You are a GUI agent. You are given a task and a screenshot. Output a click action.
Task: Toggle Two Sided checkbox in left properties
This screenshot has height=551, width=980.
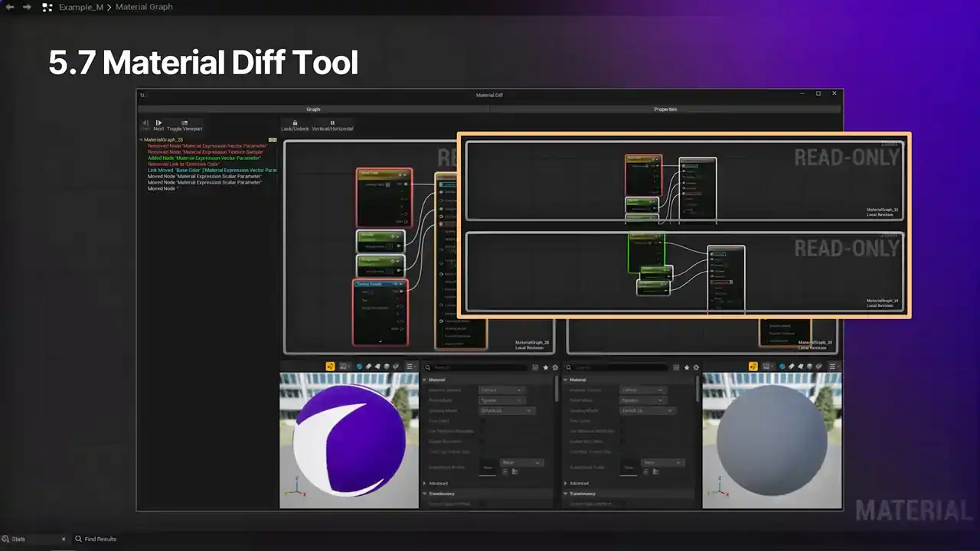pyautogui.click(x=482, y=421)
